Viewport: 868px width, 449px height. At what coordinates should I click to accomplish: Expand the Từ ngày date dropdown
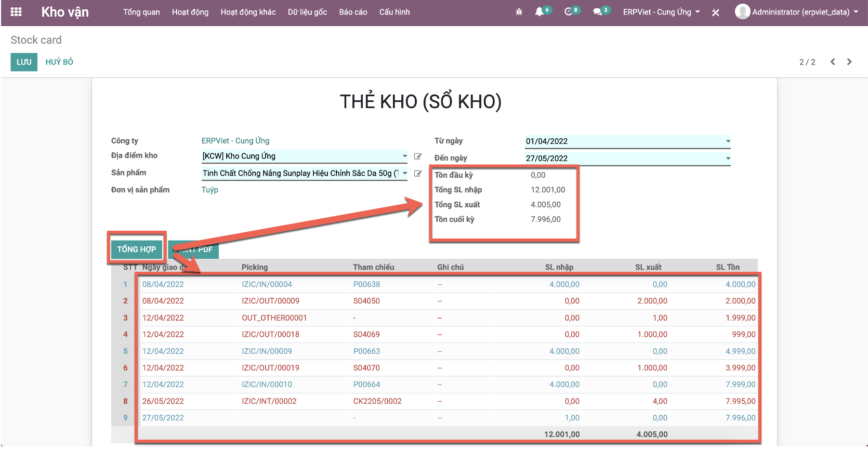tap(728, 141)
